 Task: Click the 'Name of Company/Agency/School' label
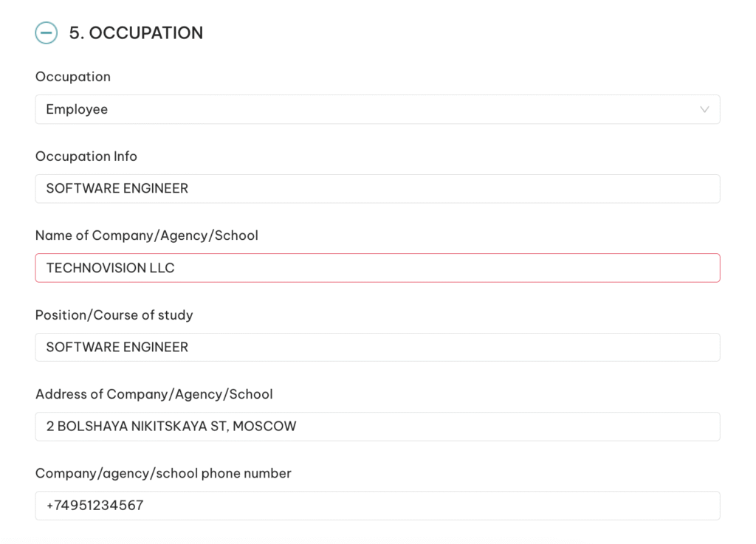pos(147,235)
